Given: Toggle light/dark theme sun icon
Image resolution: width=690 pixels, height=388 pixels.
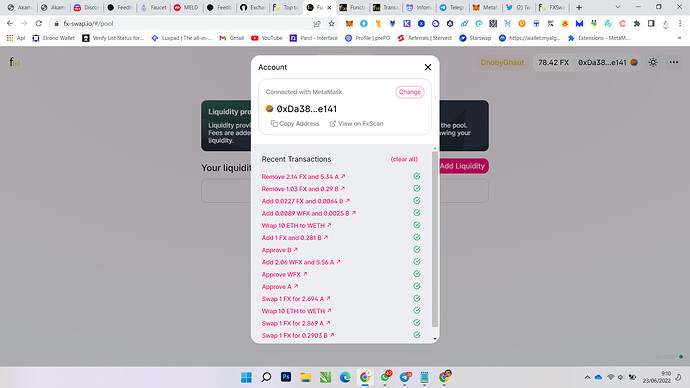Looking at the screenshot, I should click(653, 62).
